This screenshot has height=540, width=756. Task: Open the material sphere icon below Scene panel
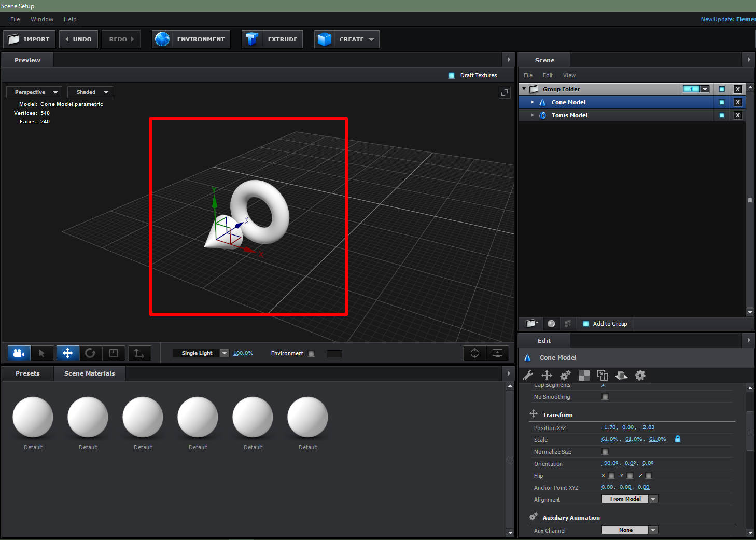pyautogui.click(x=551, y=324)
